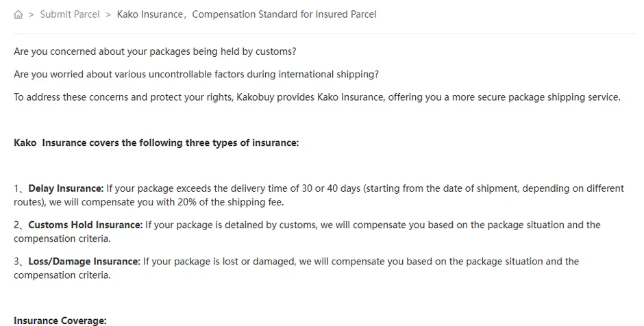The image size is (644, 326).
Task: Click the chevron separator after Submit Parcel
Action: click(108, 15)
